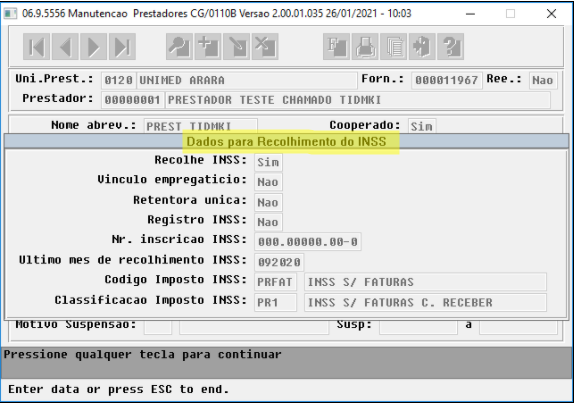Open the search (magnifier) toolbar icon

coord(179,47)
